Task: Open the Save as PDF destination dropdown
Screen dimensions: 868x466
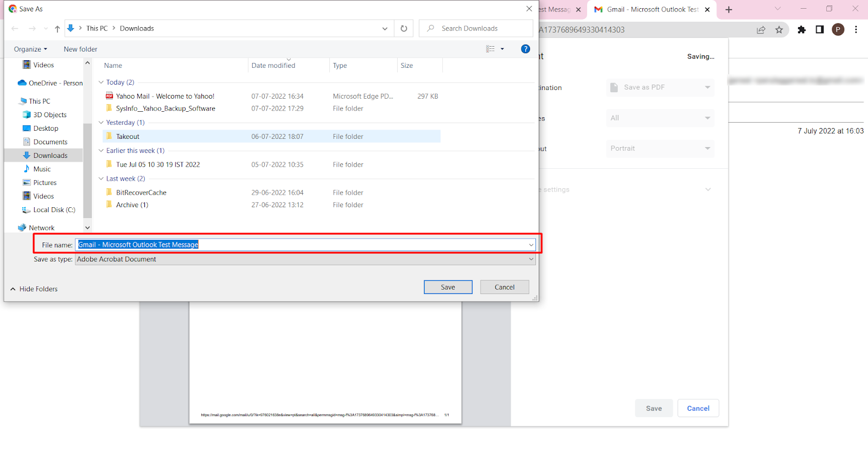Action: pyautogui.click(x=660, y=87)
